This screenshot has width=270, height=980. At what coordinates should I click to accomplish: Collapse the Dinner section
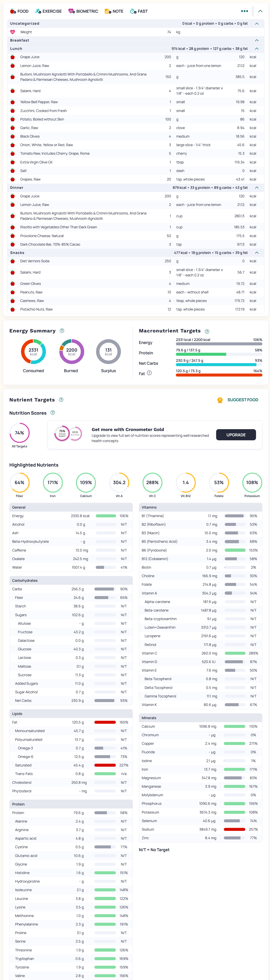257,187
